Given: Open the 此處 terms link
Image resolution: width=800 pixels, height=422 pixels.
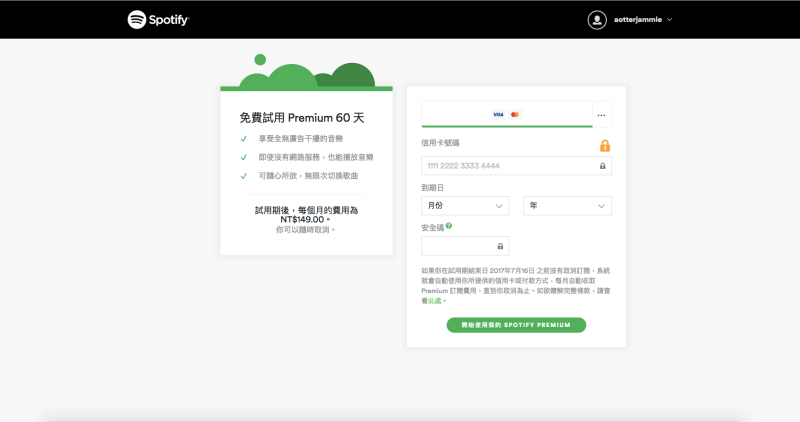Looking at the screenshot, I should (434, 301).
